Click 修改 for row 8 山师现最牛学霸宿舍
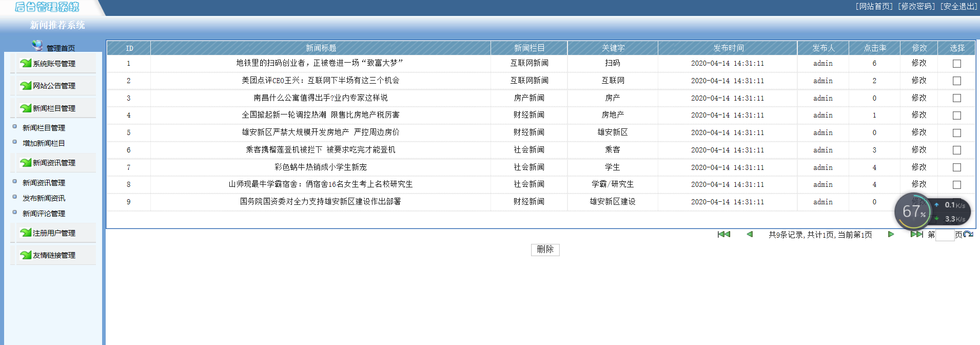The height and width of the screenshot is (345, 980). [919, 184]
